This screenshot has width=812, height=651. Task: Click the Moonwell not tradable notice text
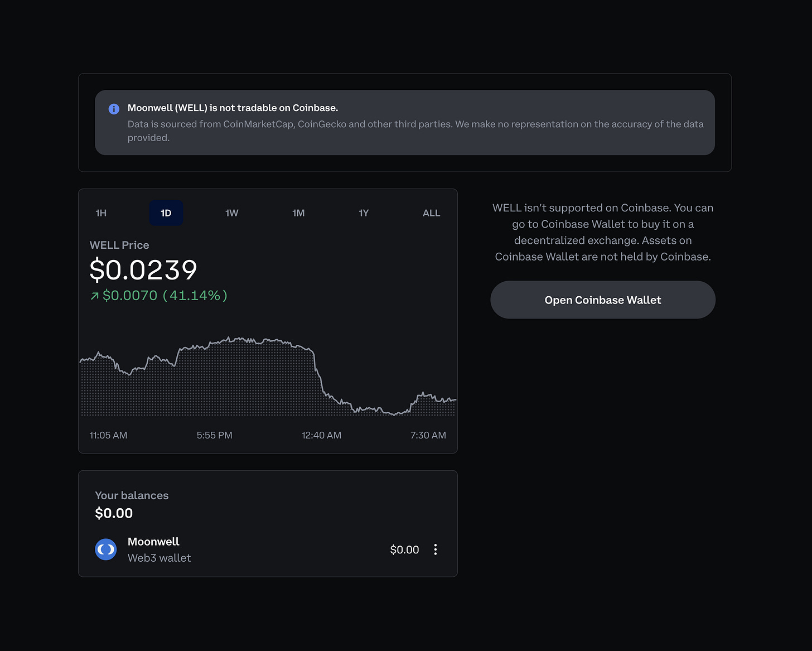click(233, 108)
